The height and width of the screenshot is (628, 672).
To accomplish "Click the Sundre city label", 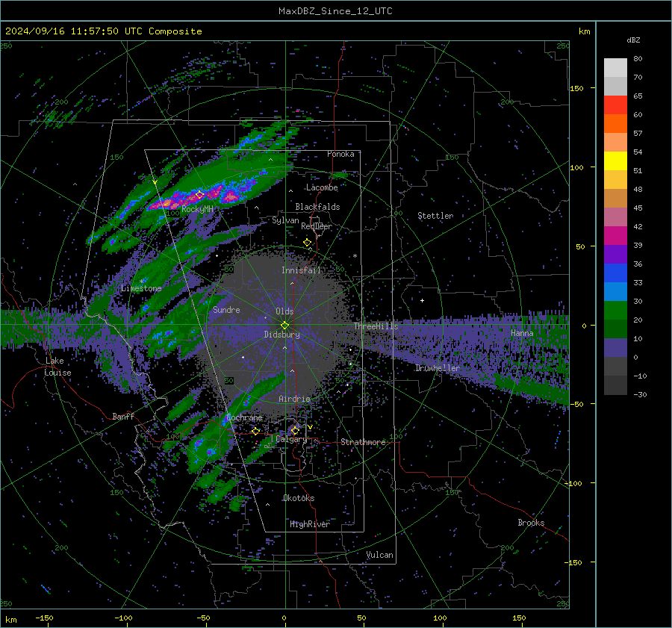I will coord(226,309).
